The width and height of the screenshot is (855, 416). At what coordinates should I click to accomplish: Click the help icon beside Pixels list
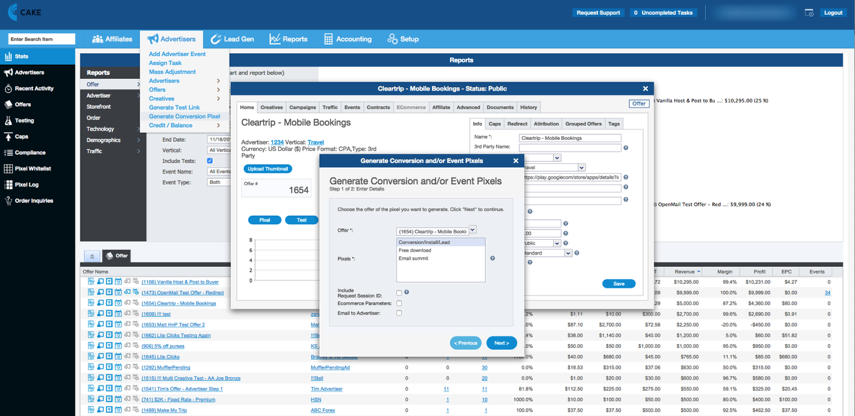coord(492,258)
